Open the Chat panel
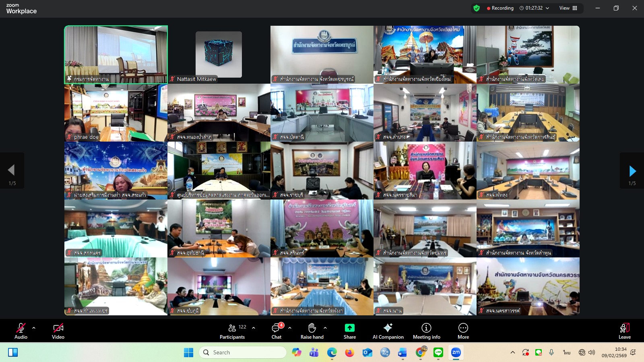The image size is (644, 362). 277,328
